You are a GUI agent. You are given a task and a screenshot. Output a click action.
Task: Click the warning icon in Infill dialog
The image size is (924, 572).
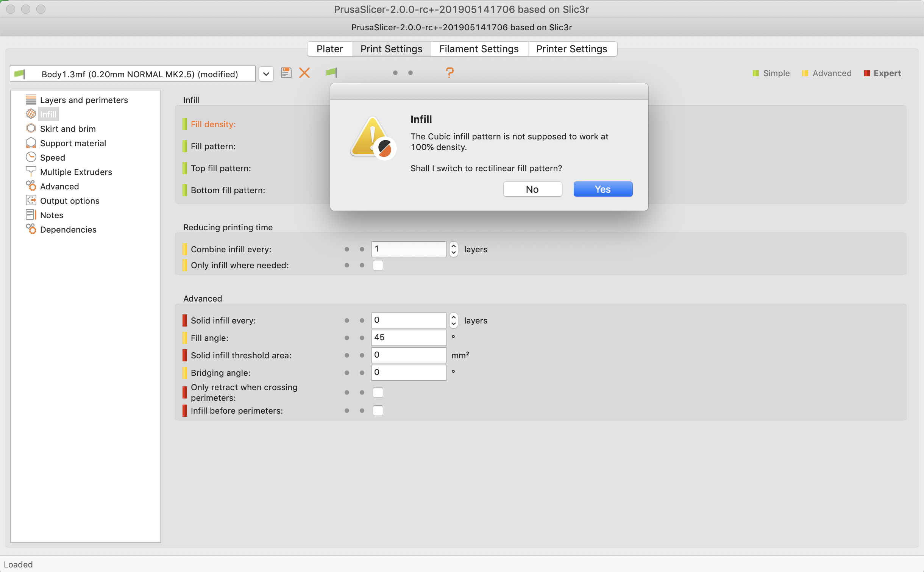click(373, 138)
